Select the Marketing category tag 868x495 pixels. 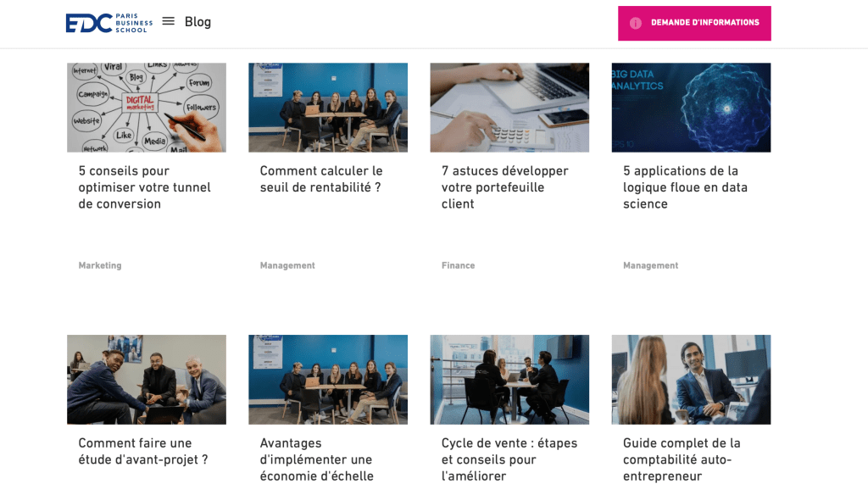click(100, 265)
